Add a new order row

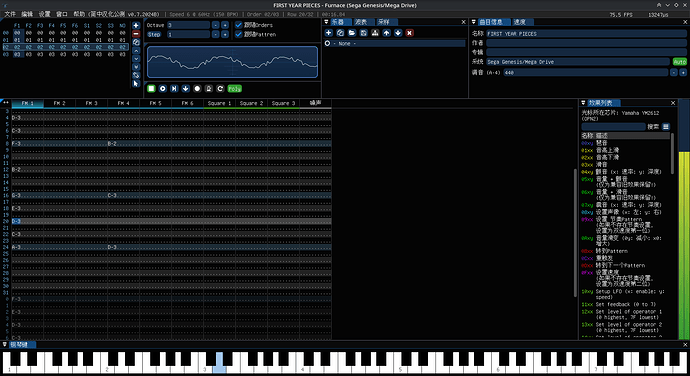click(x=136, y=26)
